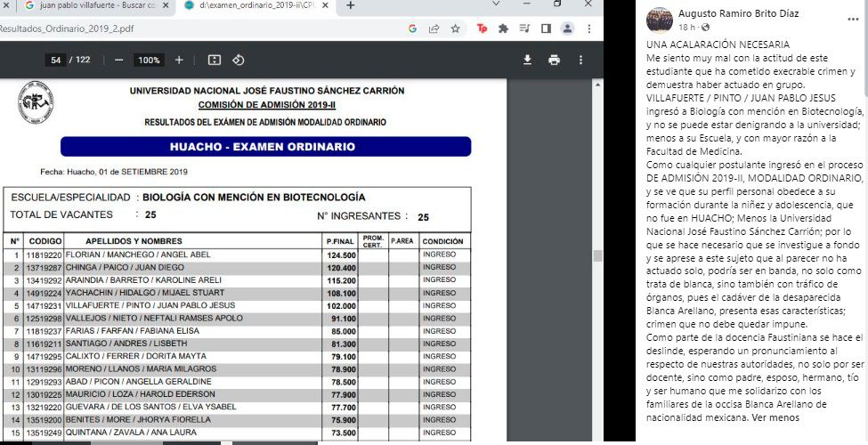Screen dimensions: 868x445
Task: Click the zoom level field 100%
Action: click(149, 60)
